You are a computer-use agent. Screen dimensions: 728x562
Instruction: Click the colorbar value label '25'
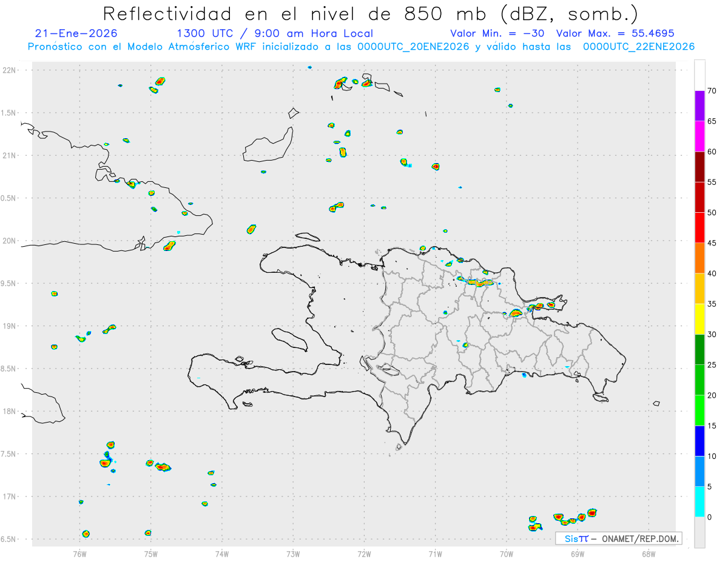[712, 365]
